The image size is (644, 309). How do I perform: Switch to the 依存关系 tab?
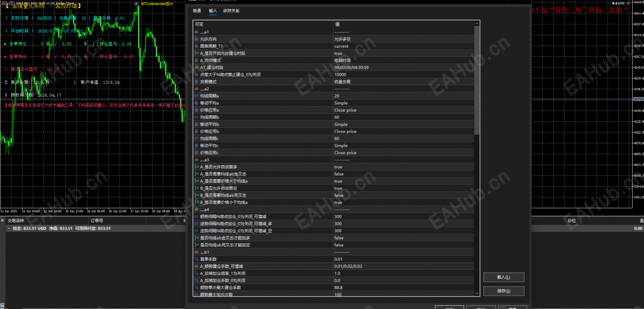tap(231, 11)
